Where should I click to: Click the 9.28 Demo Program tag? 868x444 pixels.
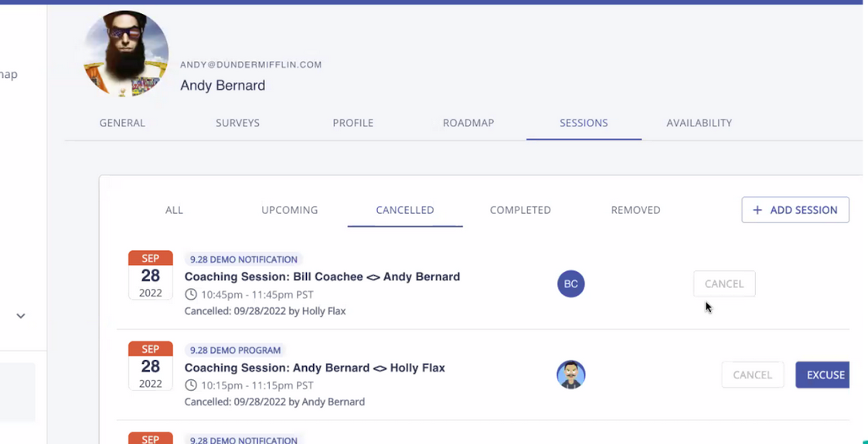[235, 350]
